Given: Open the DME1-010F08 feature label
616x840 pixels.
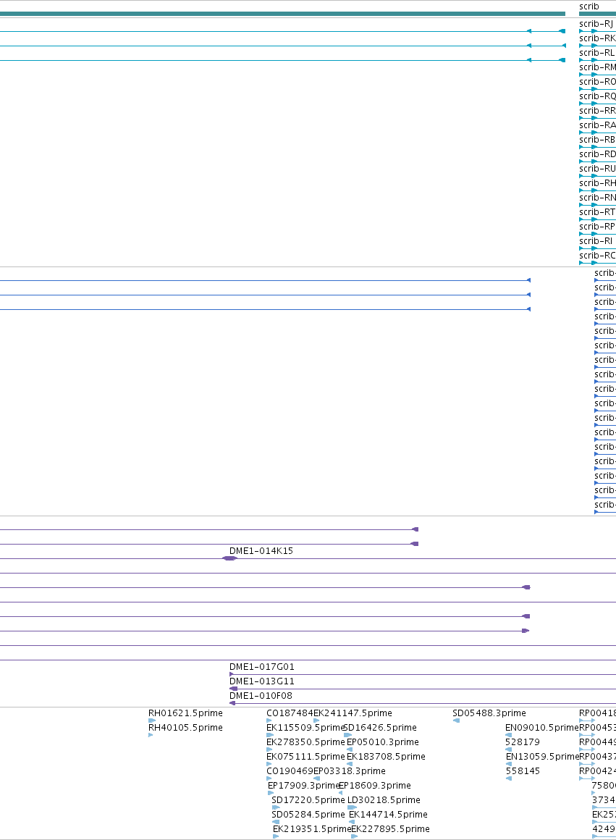Looking at the screenshot, I should click(261, 696).
